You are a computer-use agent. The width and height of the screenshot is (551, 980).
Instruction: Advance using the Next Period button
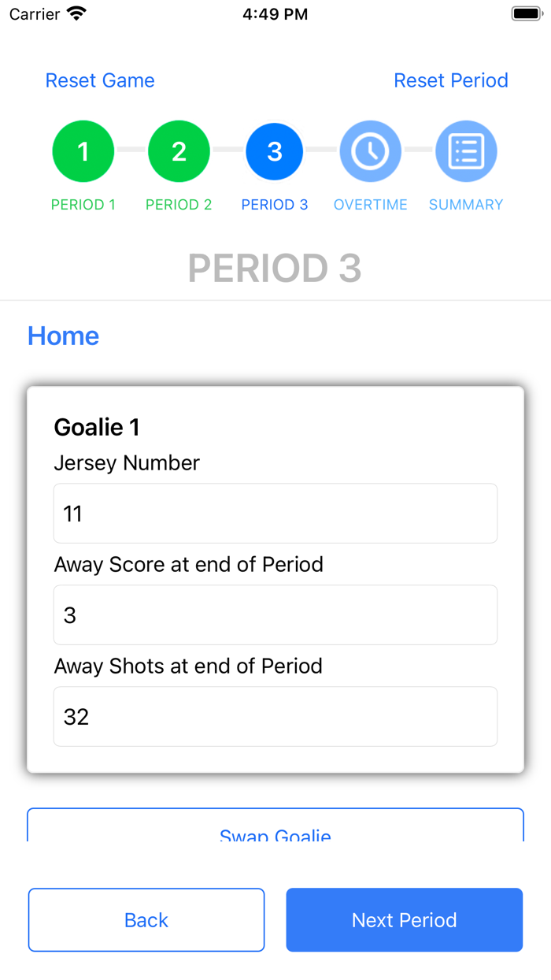click(x=404, y=919)
